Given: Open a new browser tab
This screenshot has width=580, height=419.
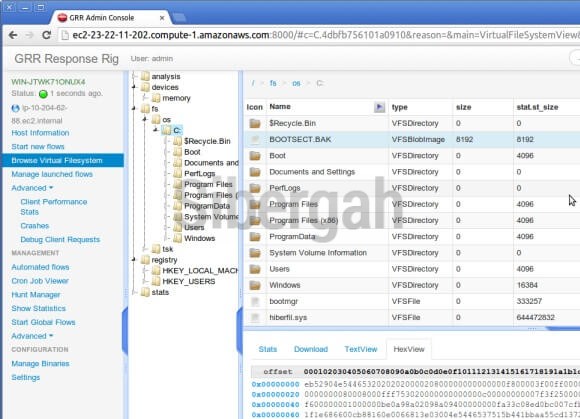Looking at the screenshot, I should tap(179, 17).
